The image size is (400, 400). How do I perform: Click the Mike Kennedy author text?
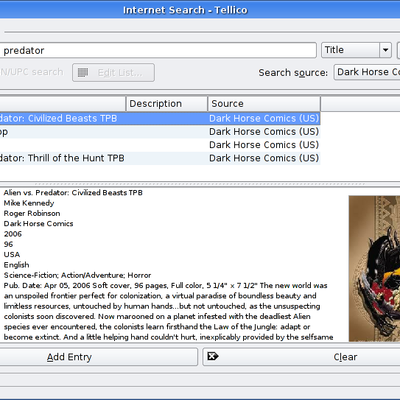(x=29, y=203)
